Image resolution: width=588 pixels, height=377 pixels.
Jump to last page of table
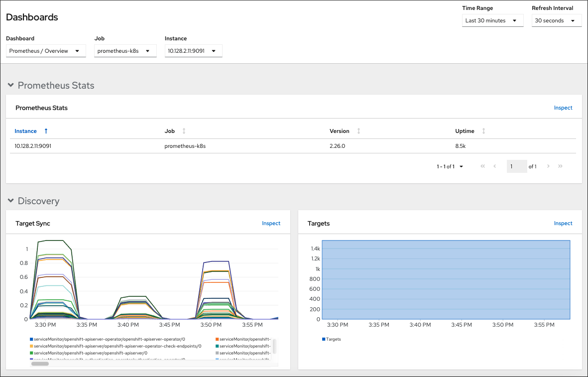[560, 166]
